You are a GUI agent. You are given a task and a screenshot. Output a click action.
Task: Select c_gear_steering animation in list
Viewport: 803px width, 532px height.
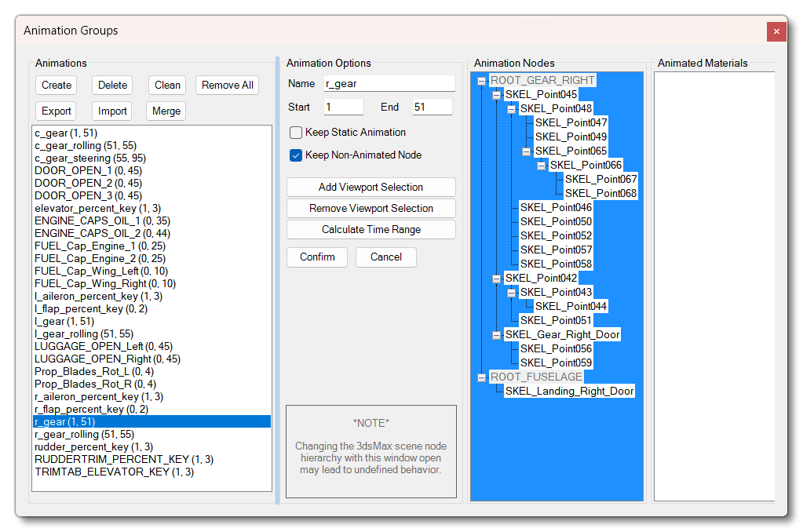click(x=78, y=159)
